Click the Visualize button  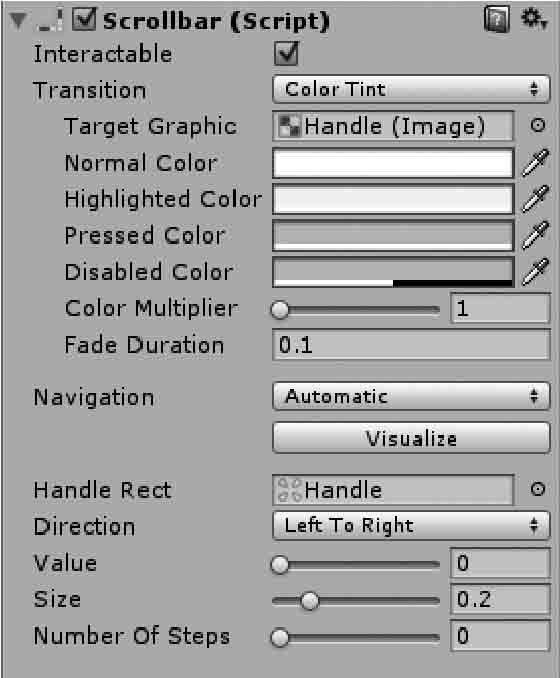pos(411,438)
